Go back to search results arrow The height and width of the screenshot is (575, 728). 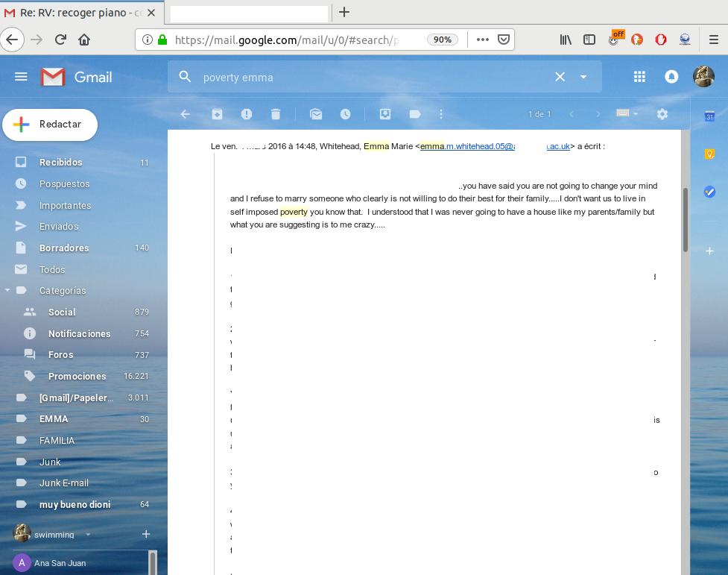pyautogui.click(x=186, y=114)
